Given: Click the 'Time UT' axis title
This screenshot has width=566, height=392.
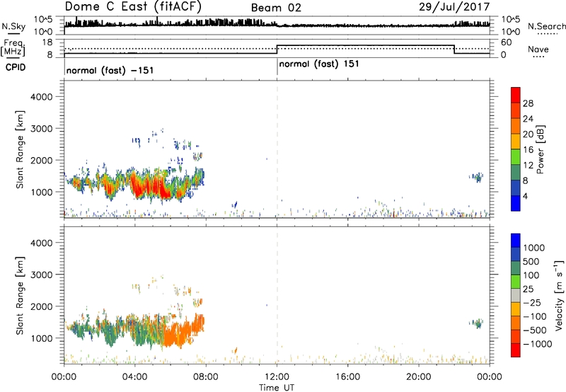Looking at the screenshot, I should 277,388.
